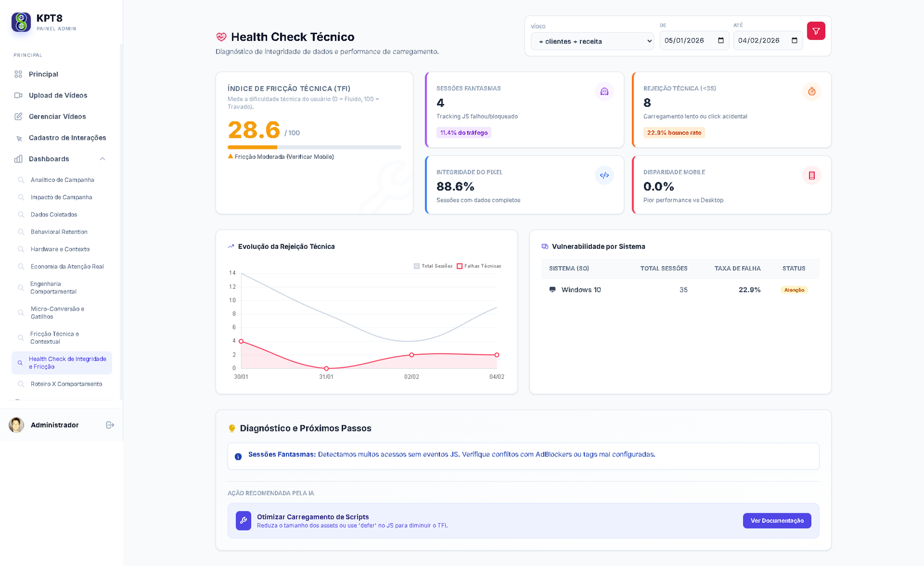Open the Vídeo selection dropdown

(x=592, y=42)
